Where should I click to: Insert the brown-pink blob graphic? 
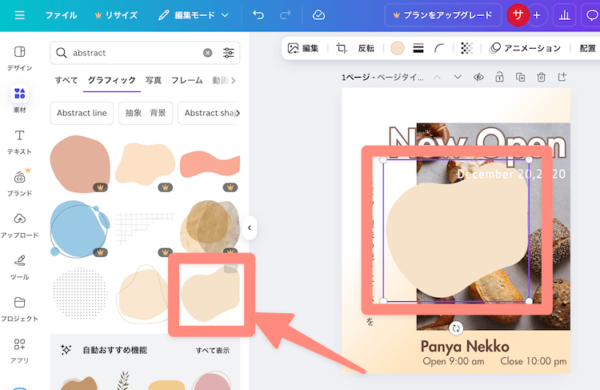80,163
